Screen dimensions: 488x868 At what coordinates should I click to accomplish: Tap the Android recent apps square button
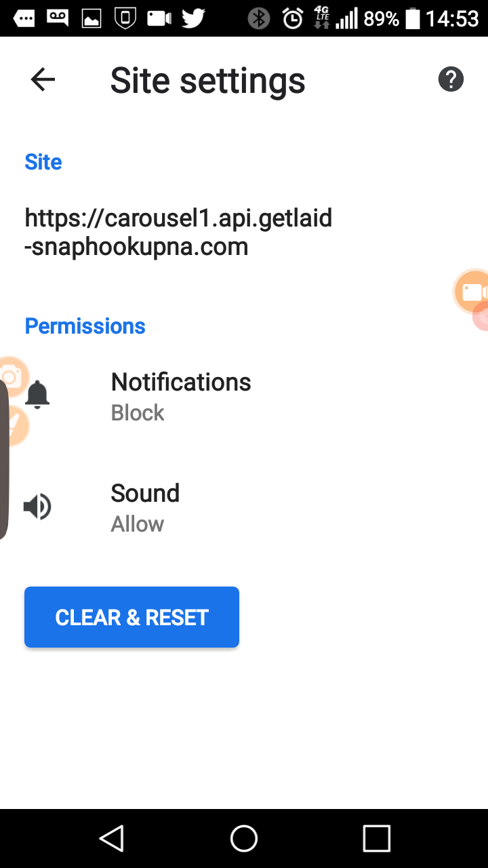point(376,838)
